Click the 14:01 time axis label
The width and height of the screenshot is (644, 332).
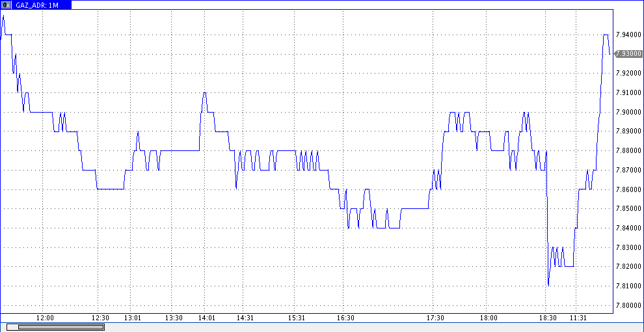click(x=207, y=318)
